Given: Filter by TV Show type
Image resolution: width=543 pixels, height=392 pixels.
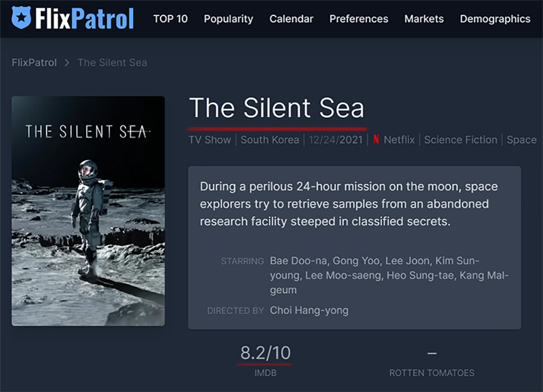Looking at the screenshot, I should (209, 140).
